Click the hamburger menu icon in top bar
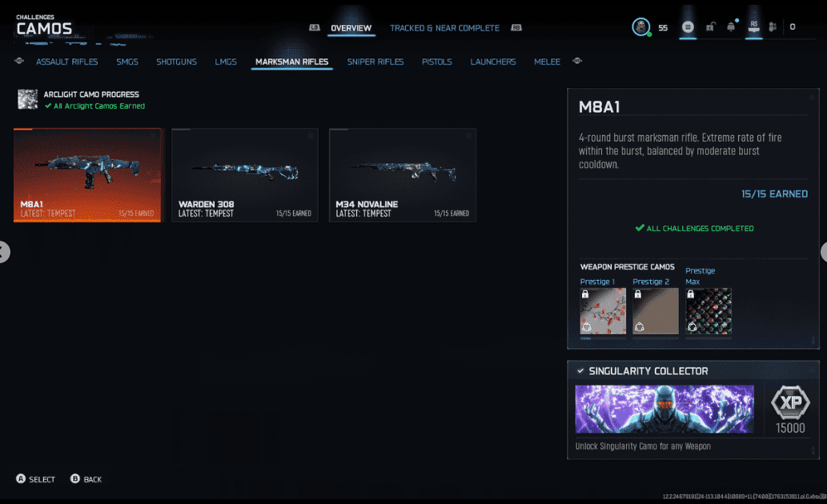 coord(688,26)
